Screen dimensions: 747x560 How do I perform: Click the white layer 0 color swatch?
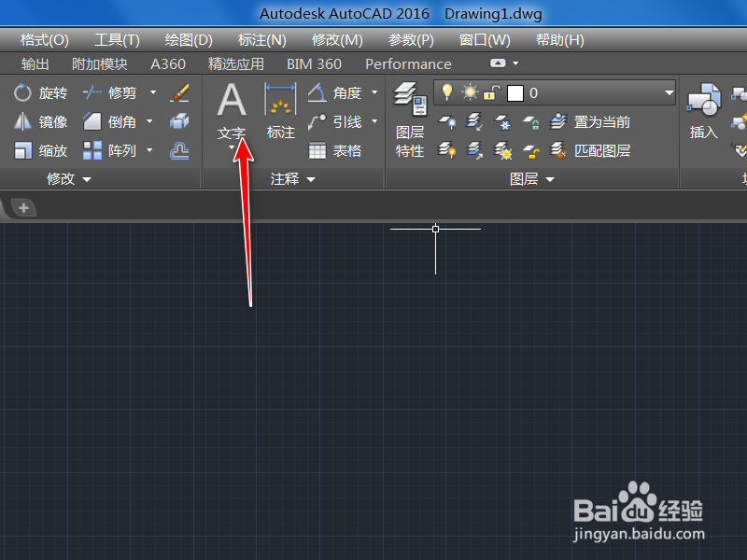pos(515,93)
